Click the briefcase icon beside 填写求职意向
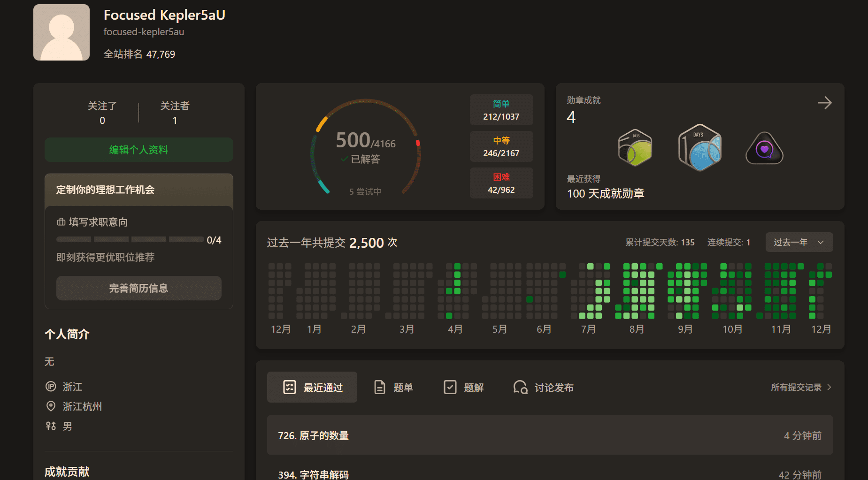868x480 pixels. 61,222
